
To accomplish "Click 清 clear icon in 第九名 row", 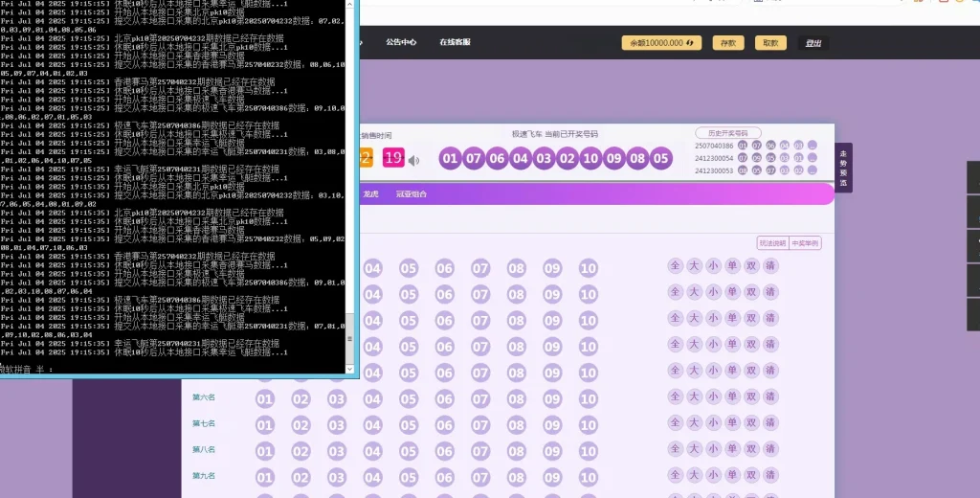I will pos(771,475).
